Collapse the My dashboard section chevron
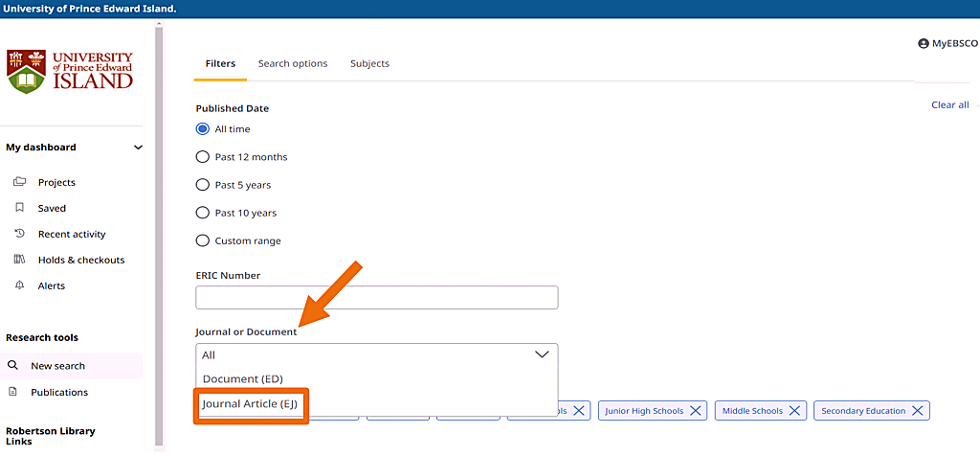Screen dimensions: 980x456 [x=138, y=148]
